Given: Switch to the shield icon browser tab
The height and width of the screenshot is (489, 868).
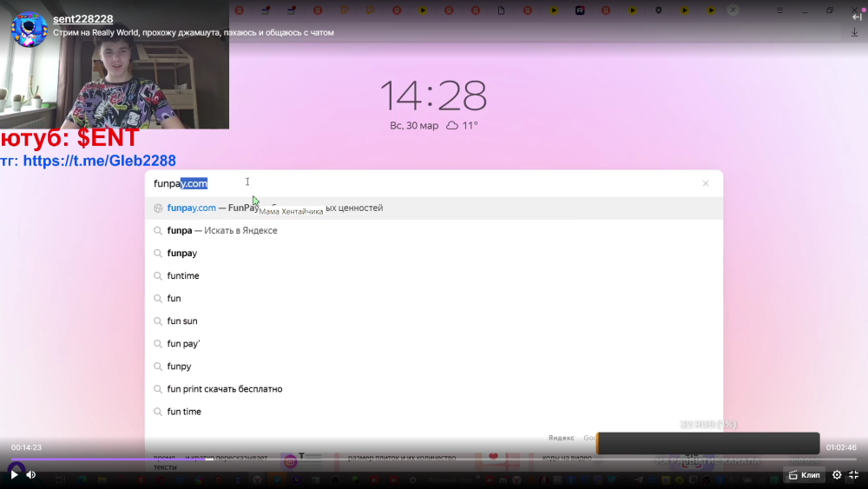Looking at the screenshot, I should [658, 10].
